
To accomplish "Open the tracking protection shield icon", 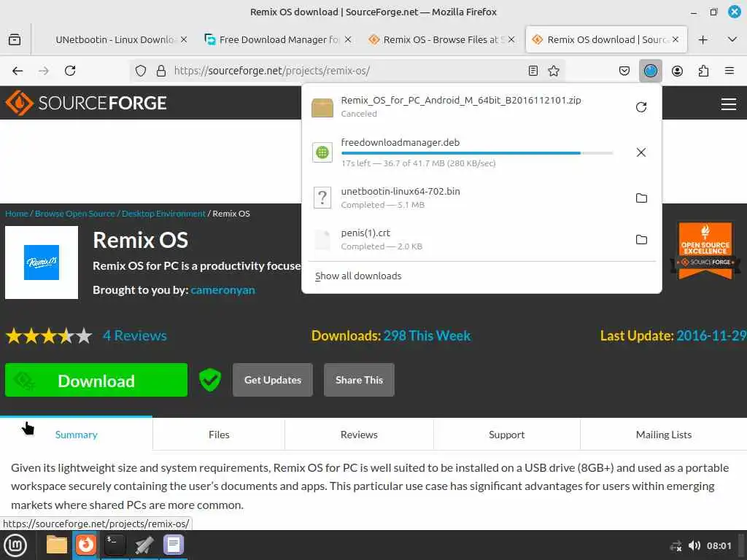I will [x=141, y=71].
